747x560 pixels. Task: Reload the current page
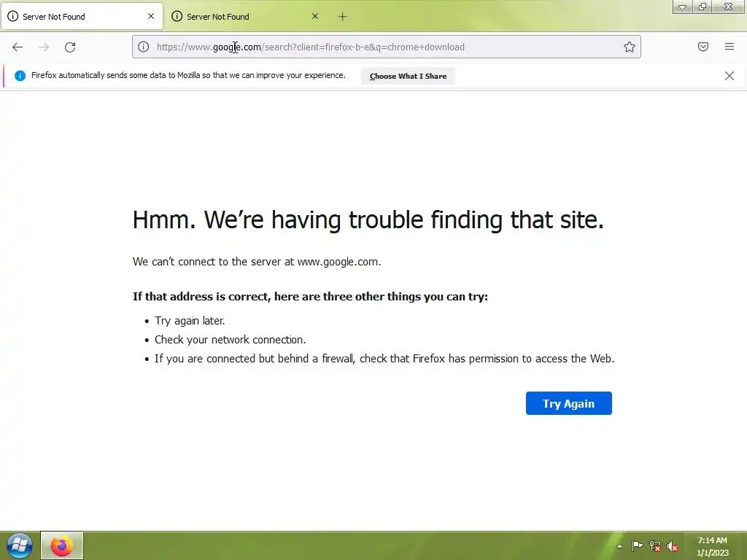70,47
